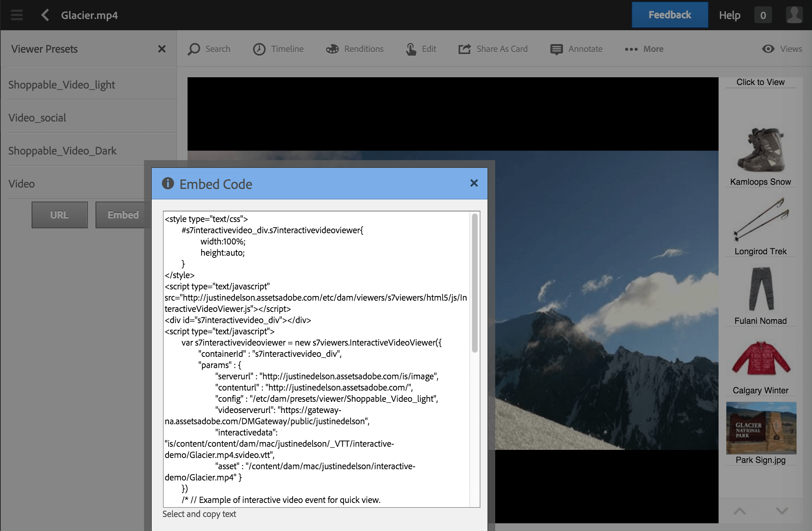Toggle the Views eye control

pos(781,49)
